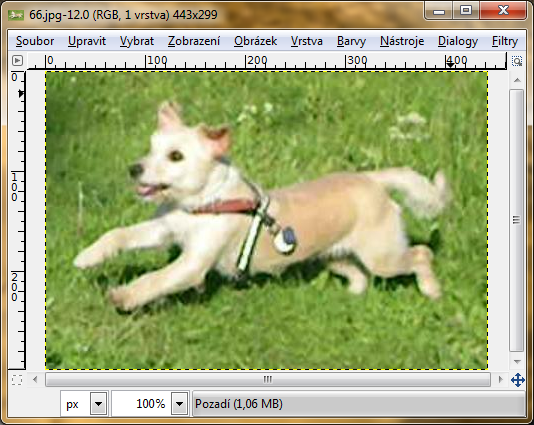Open the 100% zoom level dropdown
Viewport: 534px width, 425px height.
click(179, 404)
